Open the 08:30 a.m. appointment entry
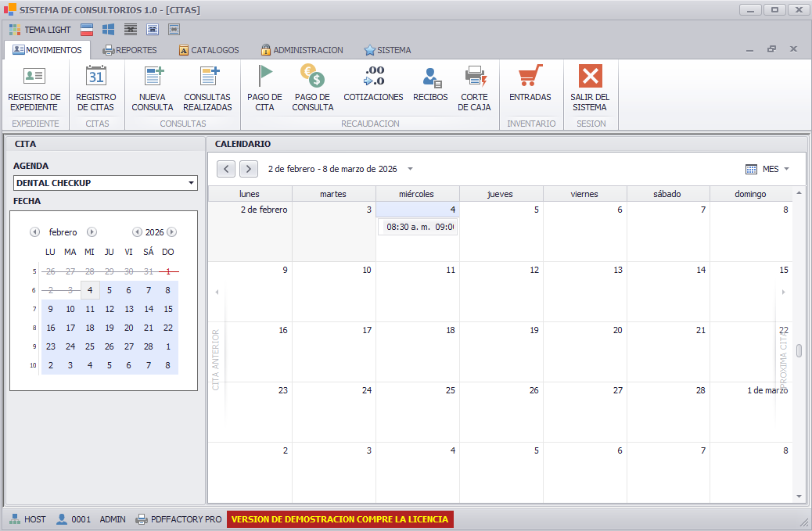 point(418,227)
